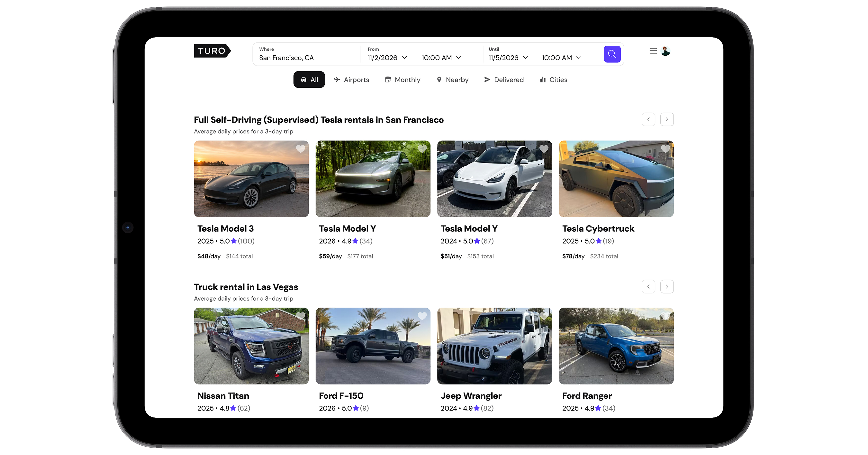The height and width of the screenshot is (455, 868).
Task: Open the white 2024 Tesla Model Y photo
Action: [494, 179]
